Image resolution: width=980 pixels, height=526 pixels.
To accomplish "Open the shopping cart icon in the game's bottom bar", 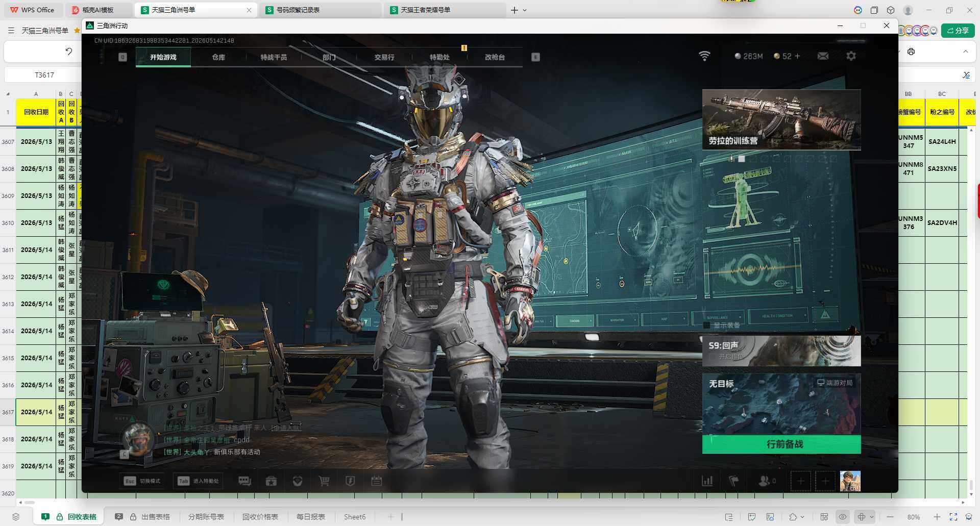I will click(324, 481).
